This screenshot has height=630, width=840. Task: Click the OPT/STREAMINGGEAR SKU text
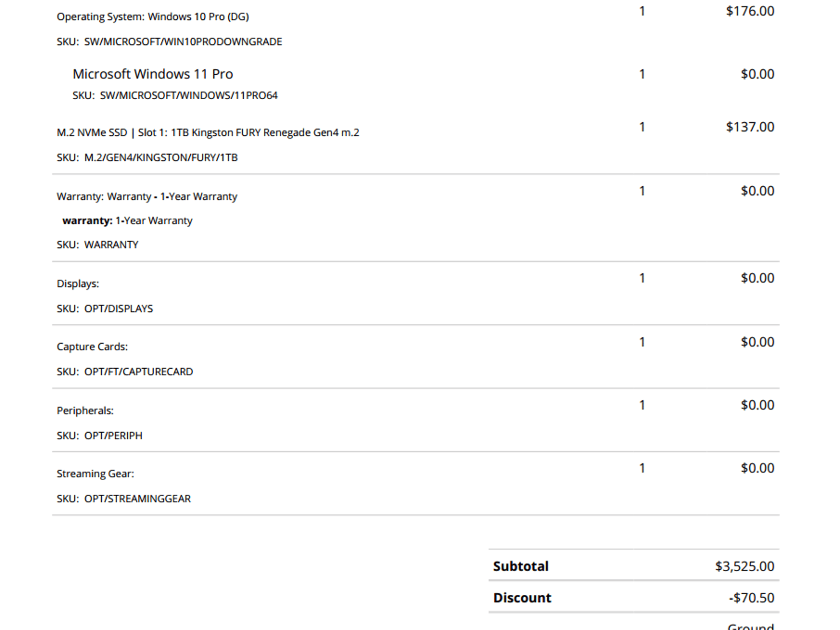(137, 499)
